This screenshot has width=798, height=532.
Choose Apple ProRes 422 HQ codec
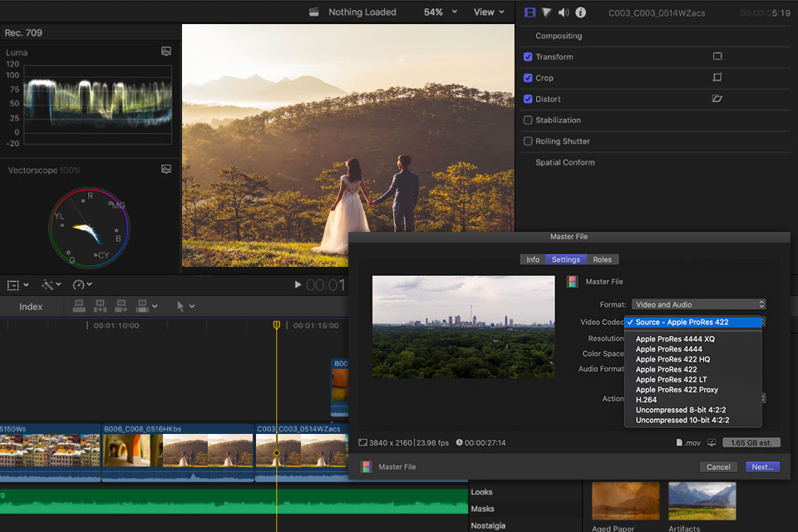pos(693,359)
